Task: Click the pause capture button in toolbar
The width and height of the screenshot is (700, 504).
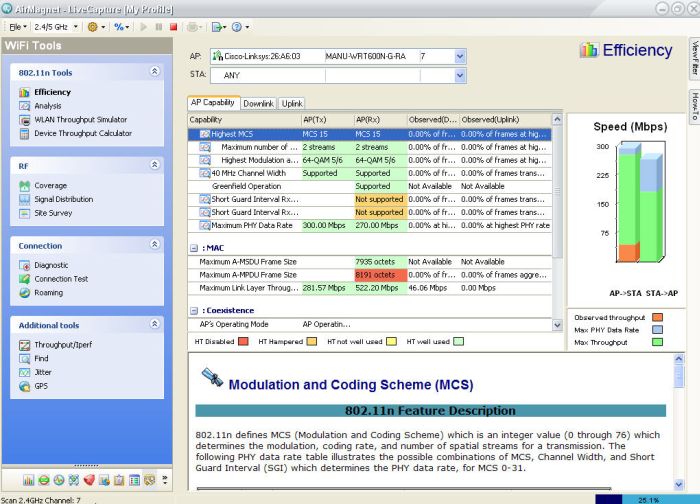Action: pyautogui.click(x=158, y=27)
